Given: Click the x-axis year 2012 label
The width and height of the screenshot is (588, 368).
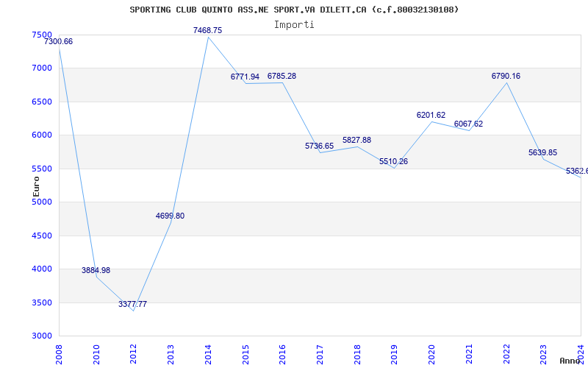Looking at the screenshot, I should click(133, 354).
